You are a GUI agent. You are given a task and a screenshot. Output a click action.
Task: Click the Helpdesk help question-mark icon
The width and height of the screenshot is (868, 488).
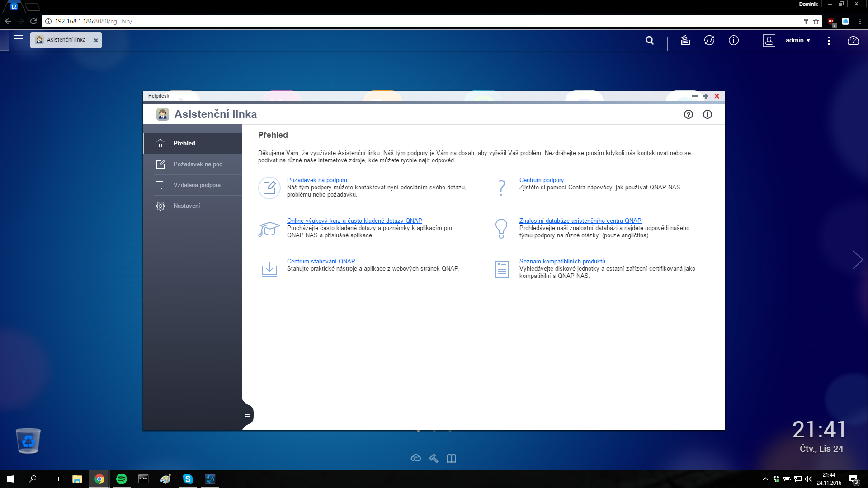pyautogui.click(x=688, y=114)
